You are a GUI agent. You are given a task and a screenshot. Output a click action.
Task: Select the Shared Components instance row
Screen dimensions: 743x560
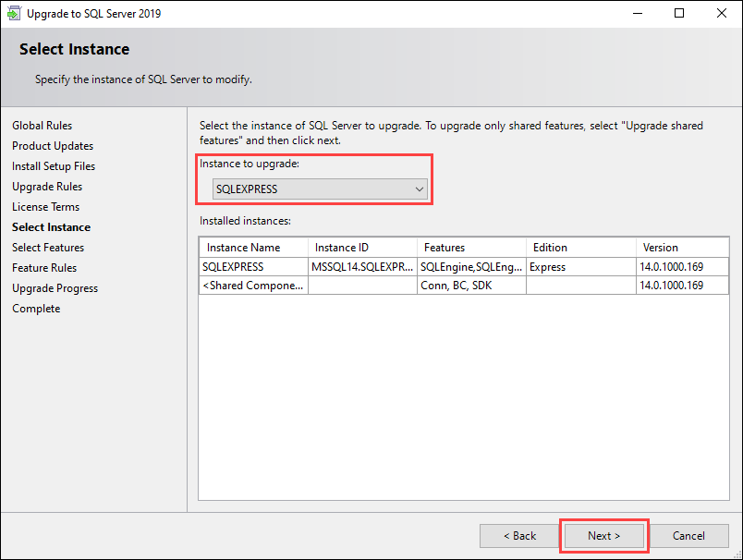253,286
